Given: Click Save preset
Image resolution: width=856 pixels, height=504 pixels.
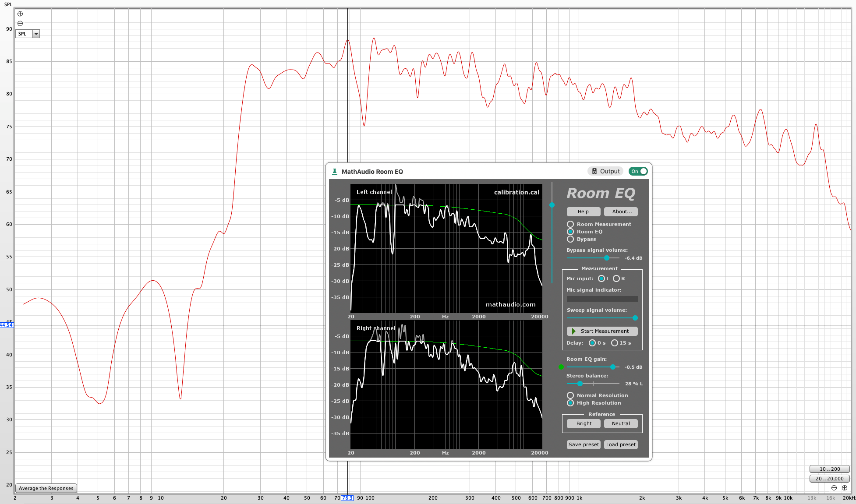Looking at the screenshot, I should click(584, 444).
